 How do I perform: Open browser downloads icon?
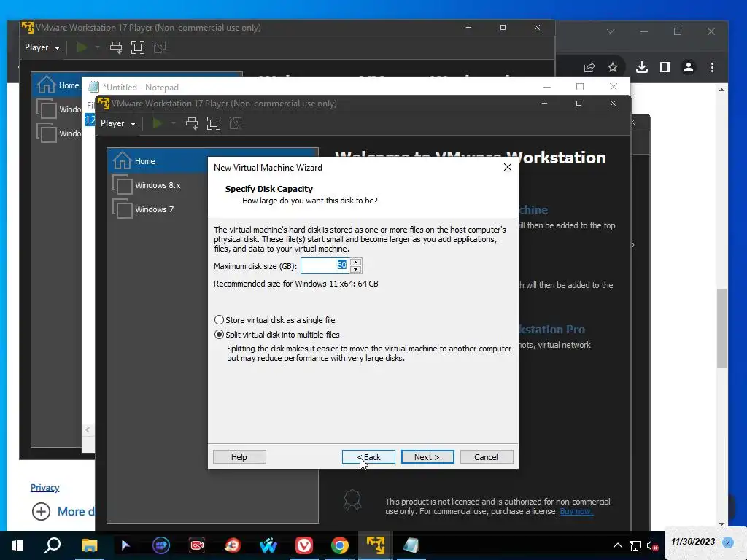coord(642,67)
